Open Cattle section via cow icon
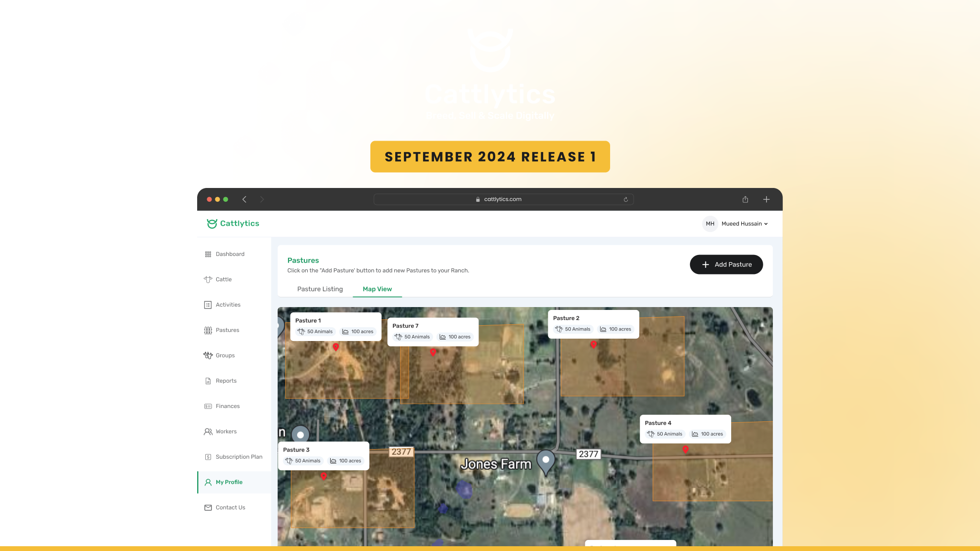The width and height of the screenshot is (980, 551). [x=208, y=279]
